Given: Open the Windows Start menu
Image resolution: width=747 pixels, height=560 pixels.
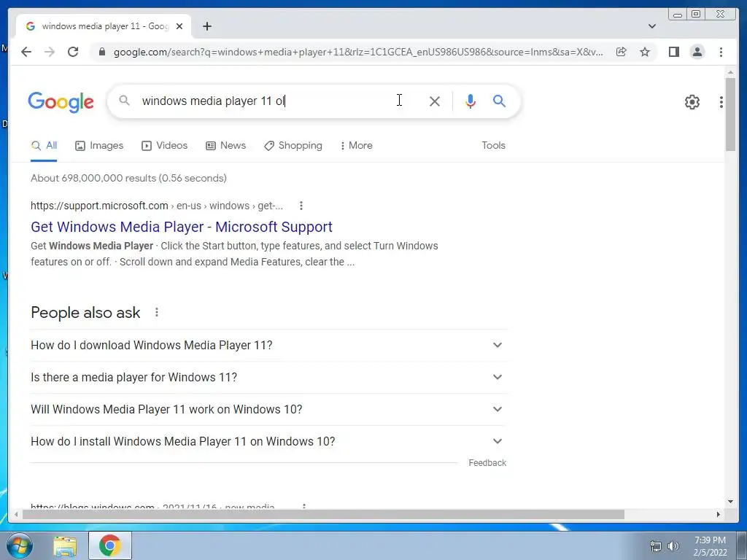Looking at the screenshot, I should tap(18, 545).
